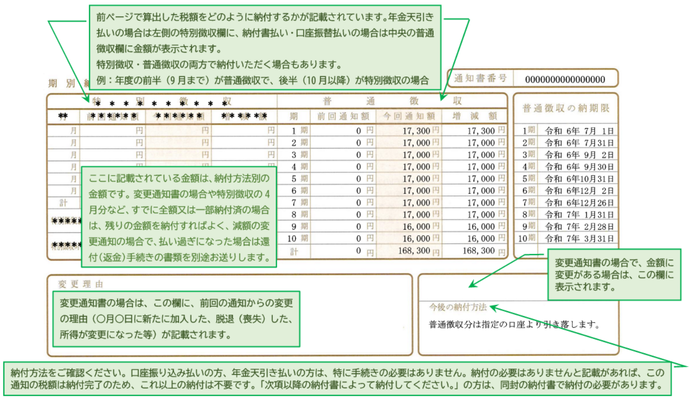
Task: Select deadline 令和6年12月26日
Action: (579, 203)
